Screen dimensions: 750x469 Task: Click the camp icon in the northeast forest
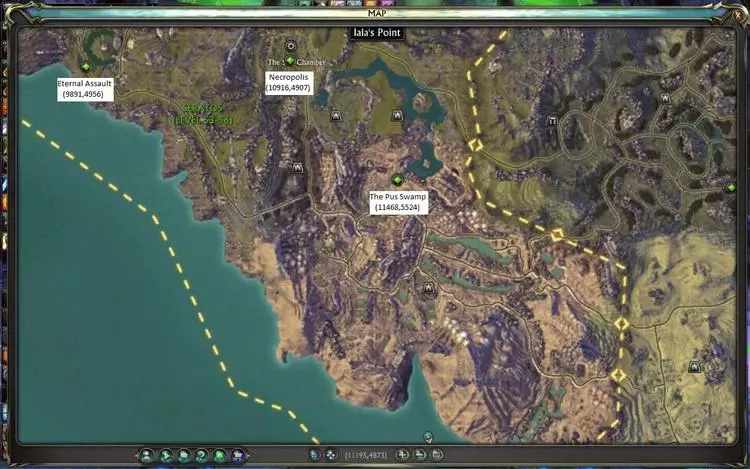point(665,98)
